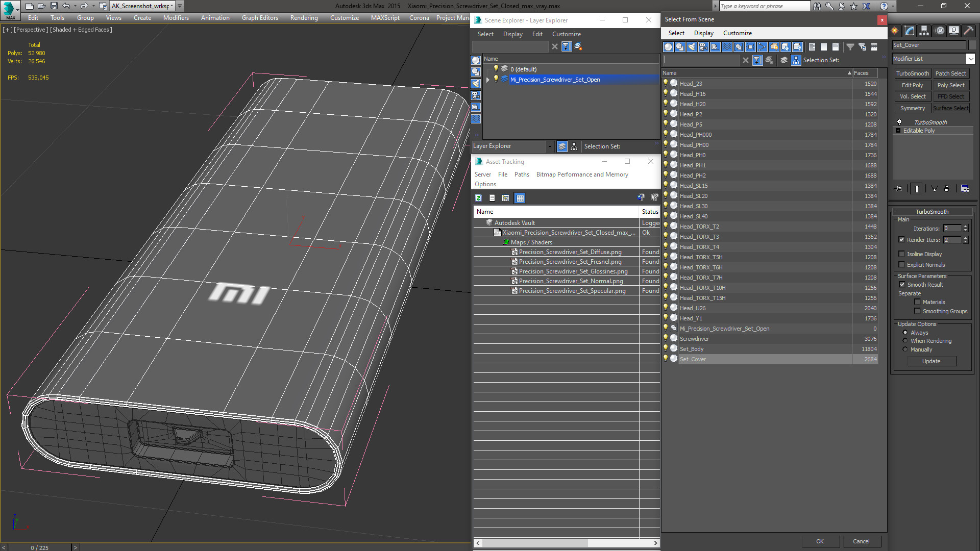The image size is (980, 551).
Task: Check Separate by Smoothing Groups checkbox
Action: click(917, 311)
